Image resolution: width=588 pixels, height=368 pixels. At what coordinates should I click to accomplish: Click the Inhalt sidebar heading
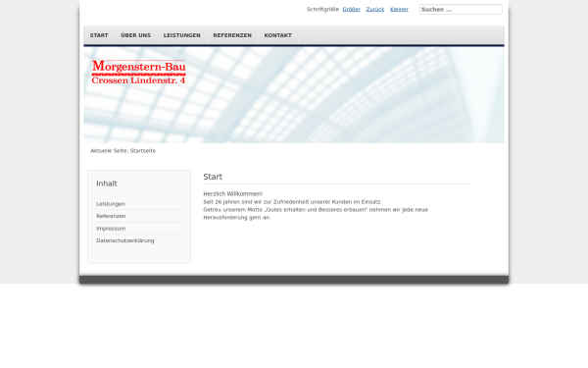pyautogui.click(x=107, y=184)
